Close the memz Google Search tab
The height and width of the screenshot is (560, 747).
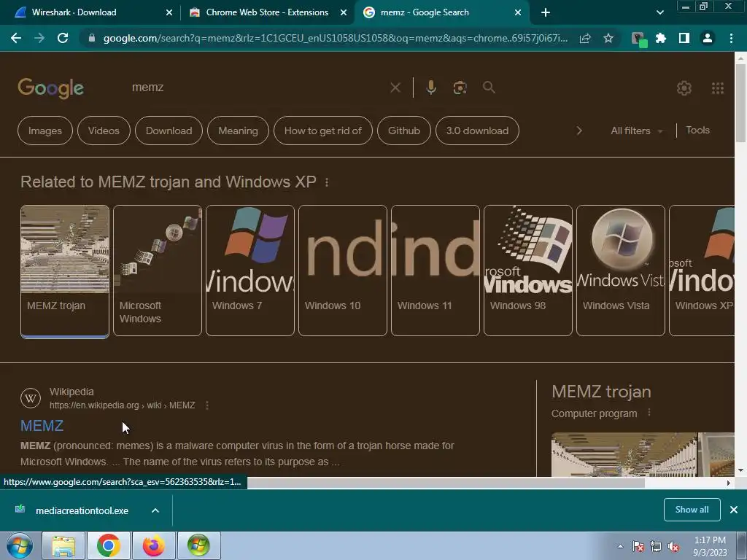(518, 12)
